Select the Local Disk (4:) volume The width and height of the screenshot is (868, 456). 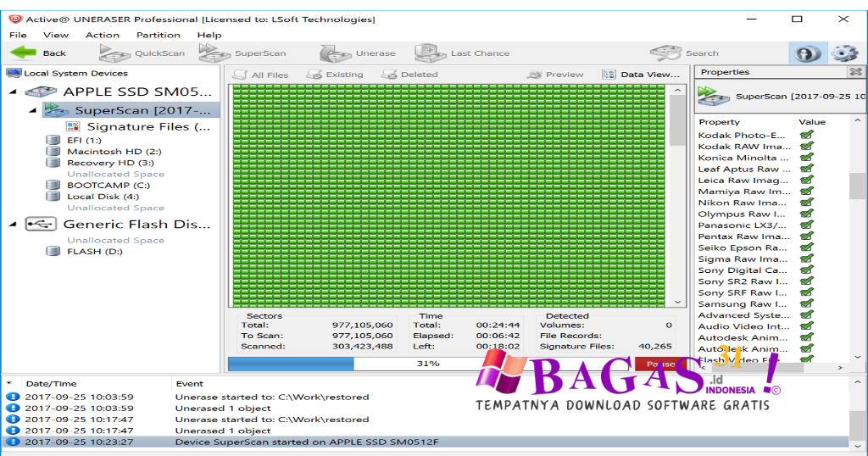click(93, 197)
